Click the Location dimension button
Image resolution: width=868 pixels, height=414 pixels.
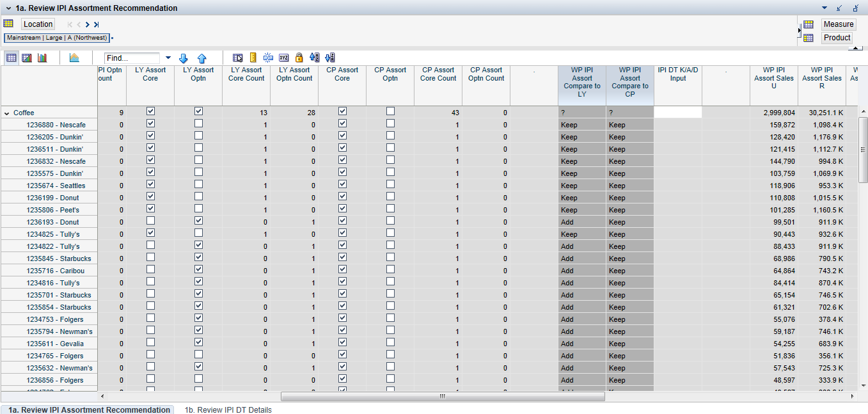38,24
